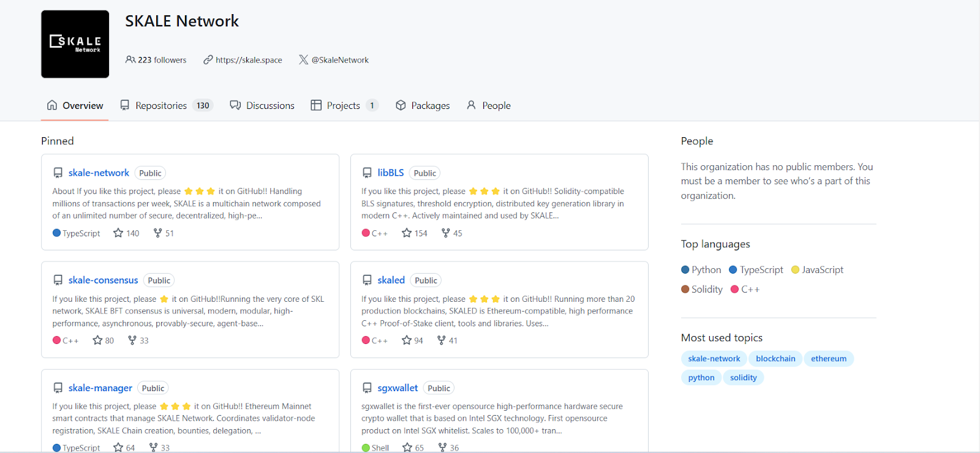Switch to the Repositories tab
The width and height of the screenshot is (980, 453).
(x=161, y=105)
